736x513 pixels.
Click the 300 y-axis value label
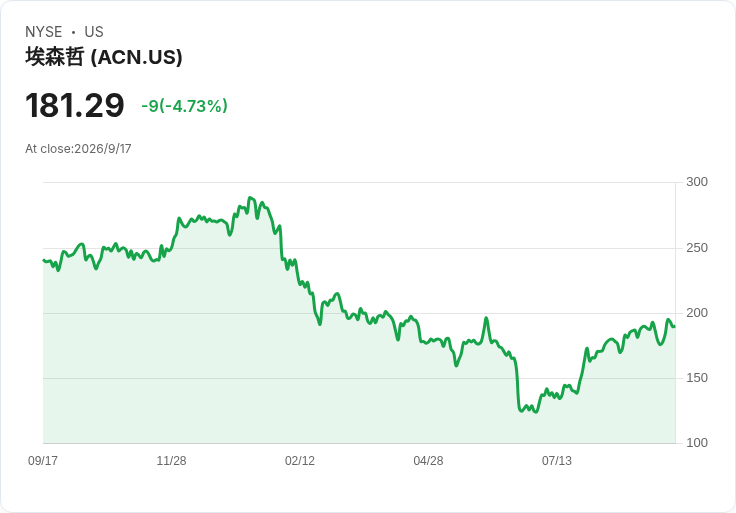pos(697,182)
